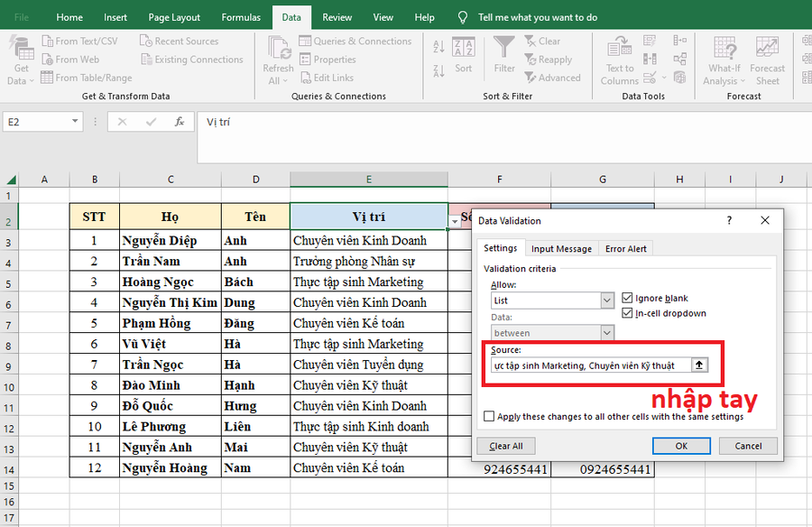Image resolution: width=812 pixels, height=527 pixels.
Task: Switch to Page Layout tab
Action: coord(174,18)
